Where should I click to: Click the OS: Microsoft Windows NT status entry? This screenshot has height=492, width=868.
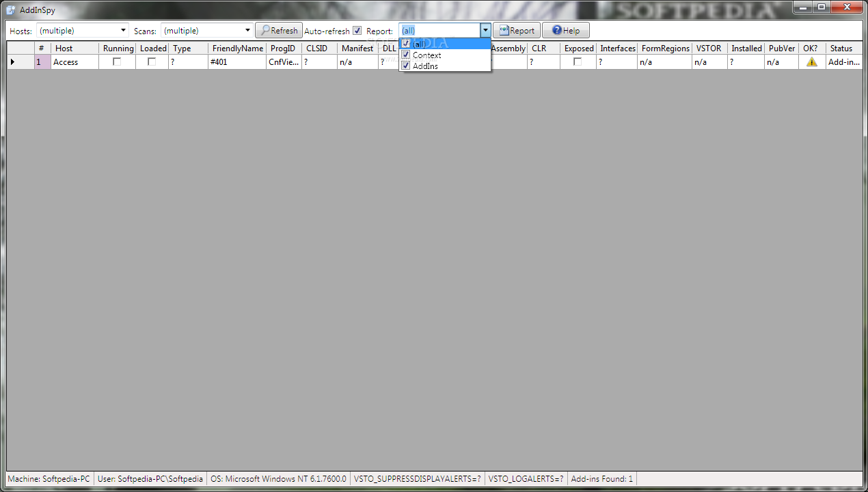click(278, 479)
